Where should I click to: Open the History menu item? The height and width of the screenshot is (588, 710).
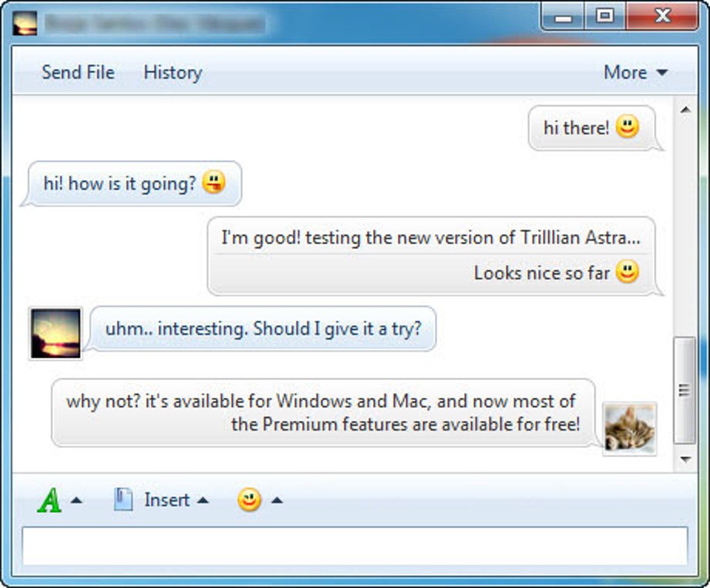[x=173, y=72]
